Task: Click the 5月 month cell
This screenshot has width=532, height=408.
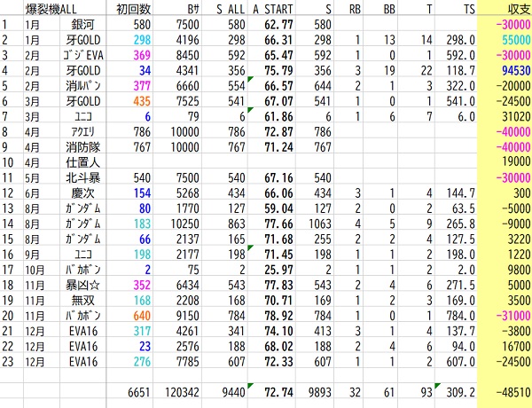Action: (x=32, y=177)
